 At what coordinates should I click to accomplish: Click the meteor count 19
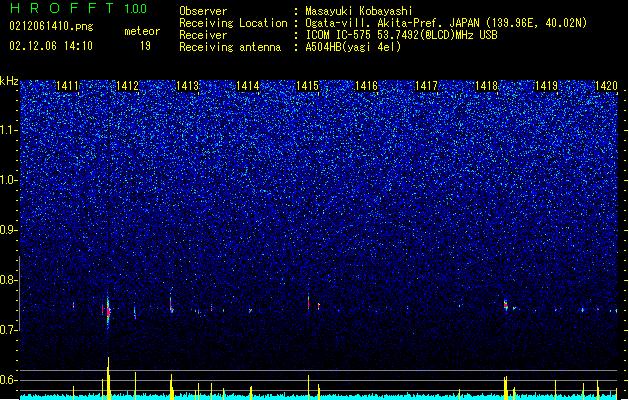(x=145, y=46)
